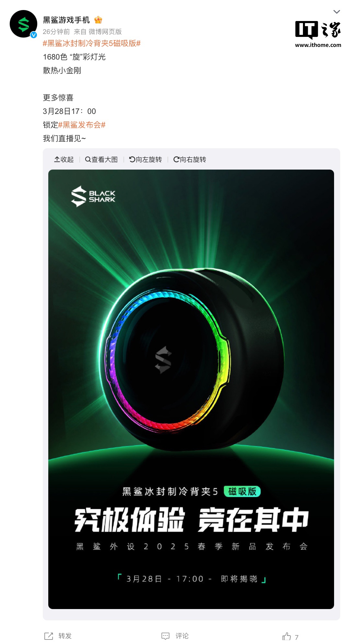
Task: Click the crown member icon beside username
Action: click(x=98, y=20)
